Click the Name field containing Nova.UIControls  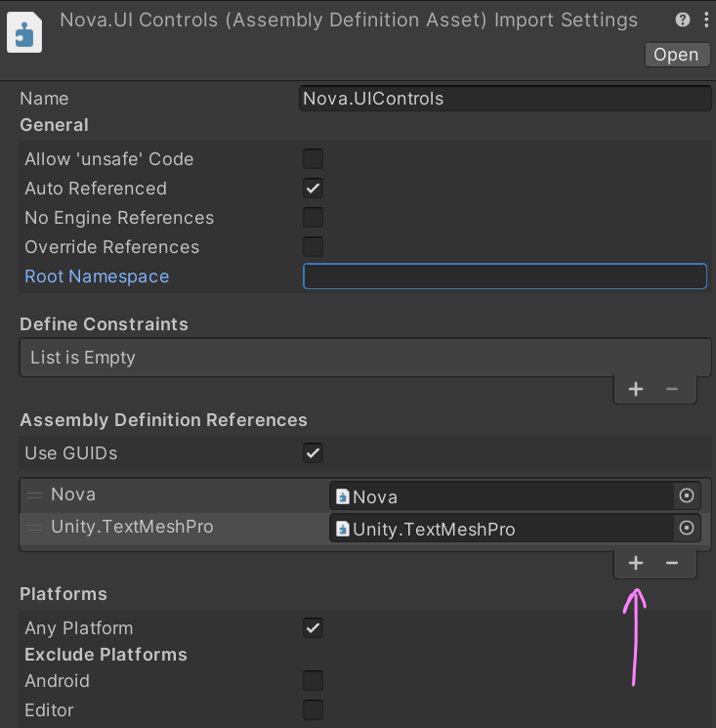(x=505, y=99)
